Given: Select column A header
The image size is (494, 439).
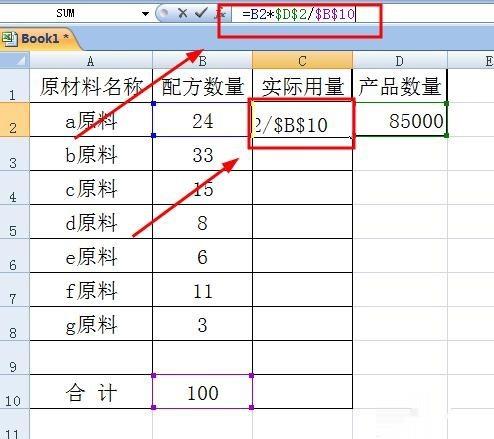Looking at the screenshot, I should (x=91, y=61).
